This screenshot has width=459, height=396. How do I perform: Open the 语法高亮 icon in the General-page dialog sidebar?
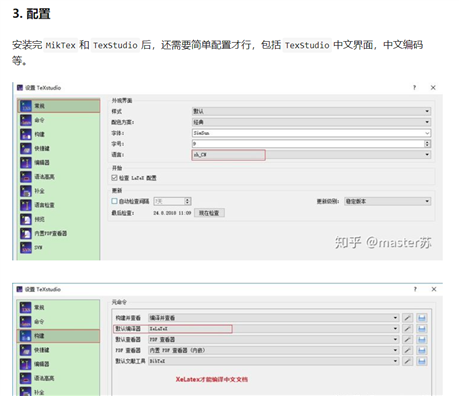26,177
